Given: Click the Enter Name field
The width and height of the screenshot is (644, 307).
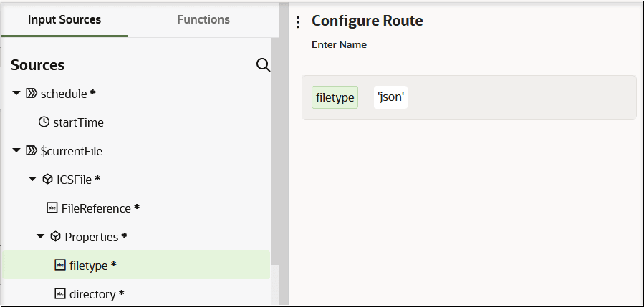Looking at the screenshot, I should click(x=340, y=44).
